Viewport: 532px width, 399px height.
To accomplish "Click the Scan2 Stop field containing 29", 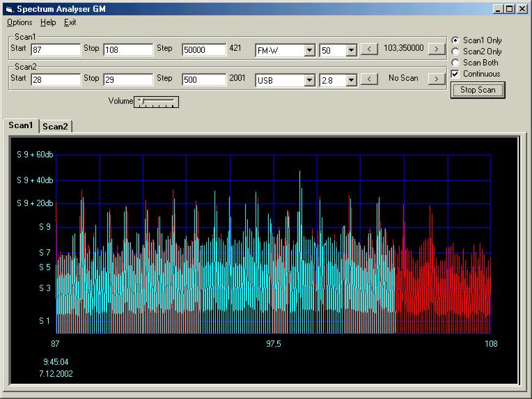I will point(128,80).
